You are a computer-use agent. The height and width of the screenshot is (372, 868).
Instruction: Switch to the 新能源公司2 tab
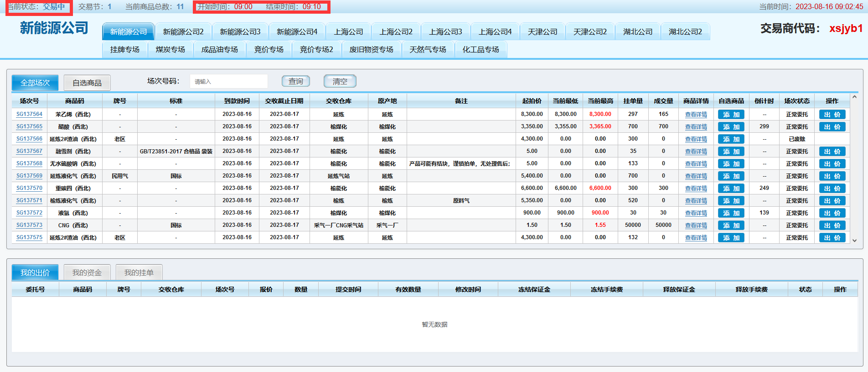(x=183, y=31)
